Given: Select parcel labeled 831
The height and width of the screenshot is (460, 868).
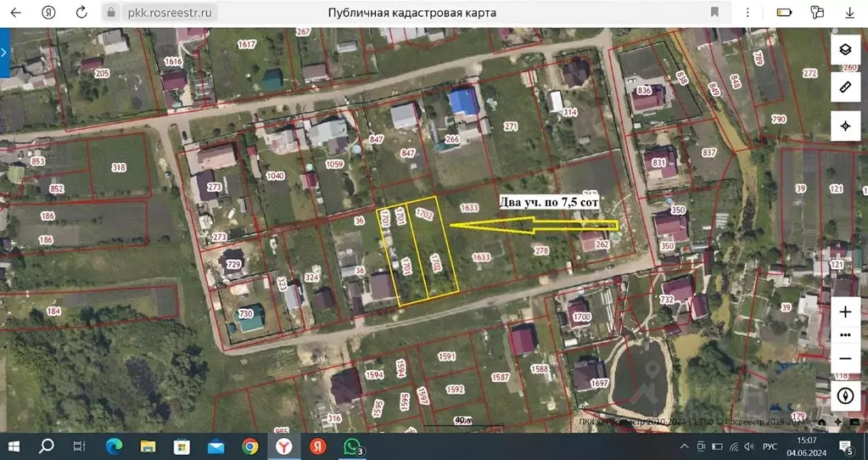Looking at the screenshot, I should pyautogui.click(x=658, y=163).
